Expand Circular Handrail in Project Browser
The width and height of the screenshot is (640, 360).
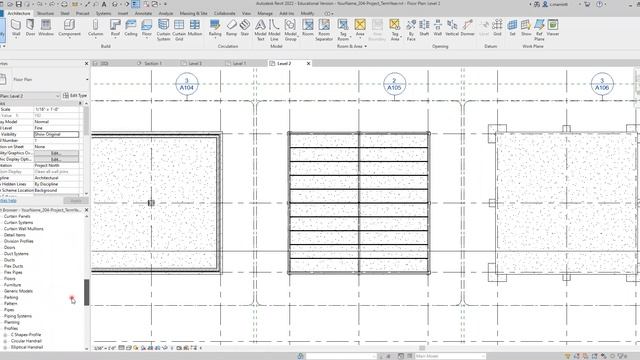[x=5, y=341]
